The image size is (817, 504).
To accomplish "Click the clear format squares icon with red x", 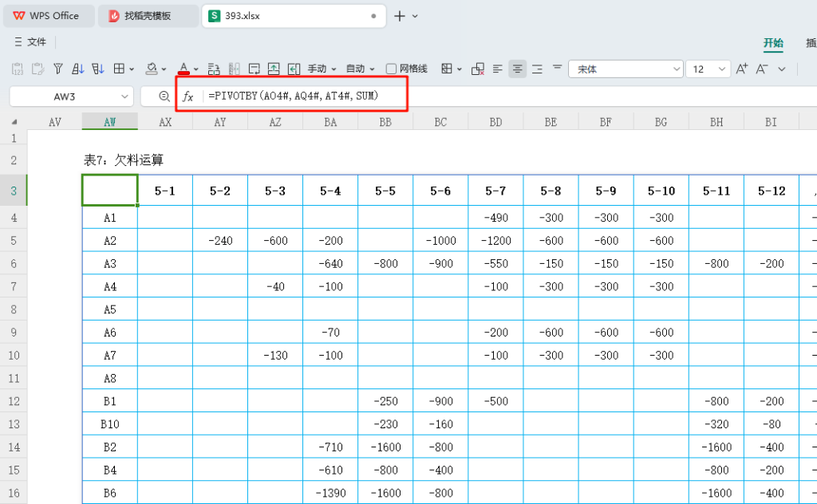I will pyautogui.click(x=478, y=69).
